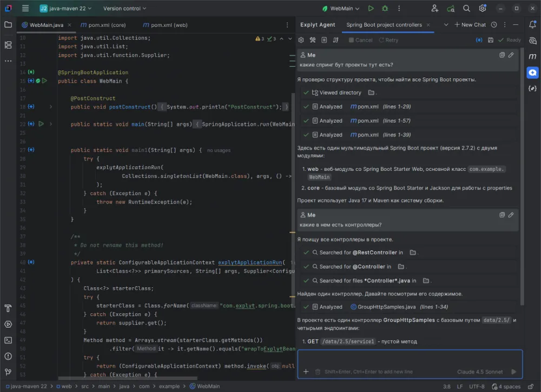Viewport: 541px width, 392px height.
Task: Open the WebMain run configuration dropdown
Action: pos(341,9)
